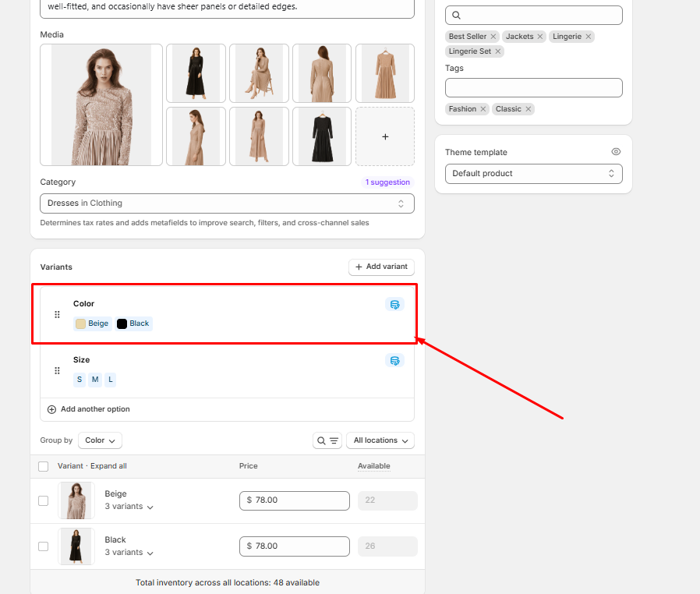Viewport: 700px width, 594px height.
Task: Select the Beige variant checkbox
Action: (x=44, y=500)
